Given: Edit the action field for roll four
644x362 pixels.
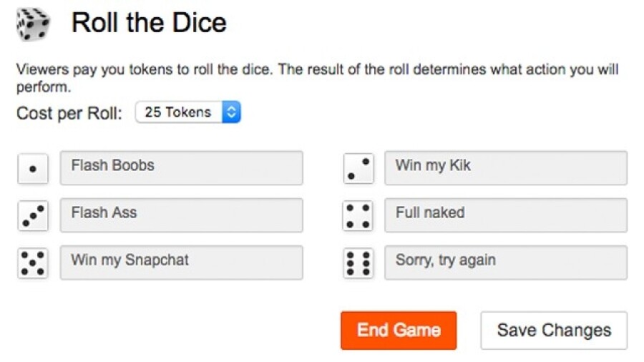Looking at the screenshot, I should (x=505, y=215).
